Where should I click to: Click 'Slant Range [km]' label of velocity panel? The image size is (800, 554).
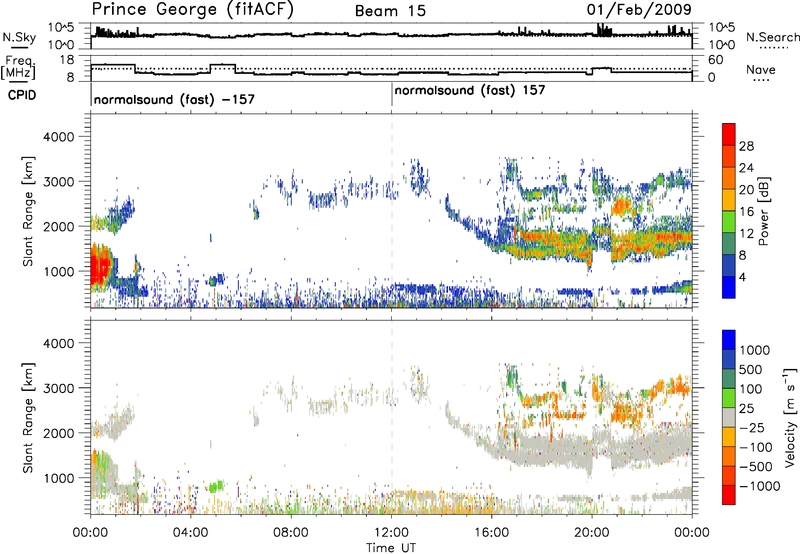coord(28,417)
